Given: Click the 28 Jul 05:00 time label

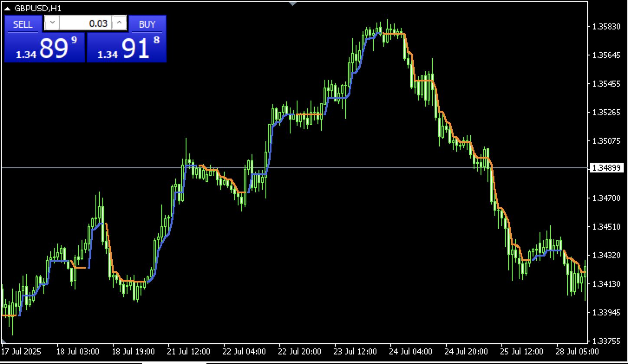Looking at the screenshot, I should pos(577,351).
